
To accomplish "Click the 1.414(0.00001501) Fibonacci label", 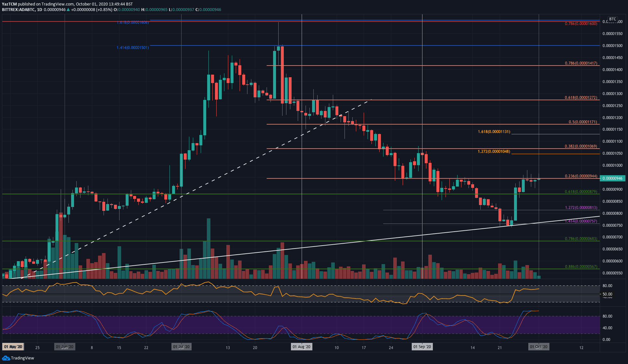I will pyautogui.click(x=132, y=48).
